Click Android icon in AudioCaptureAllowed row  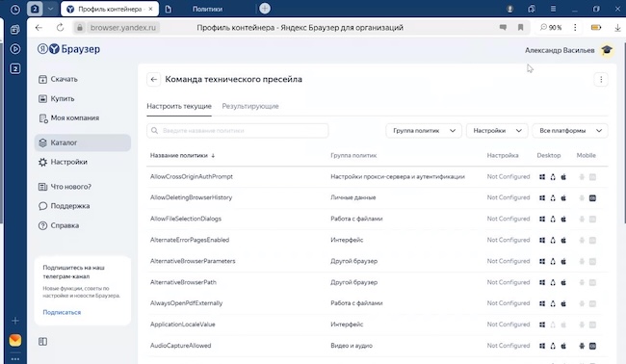[x=582, y=346]
